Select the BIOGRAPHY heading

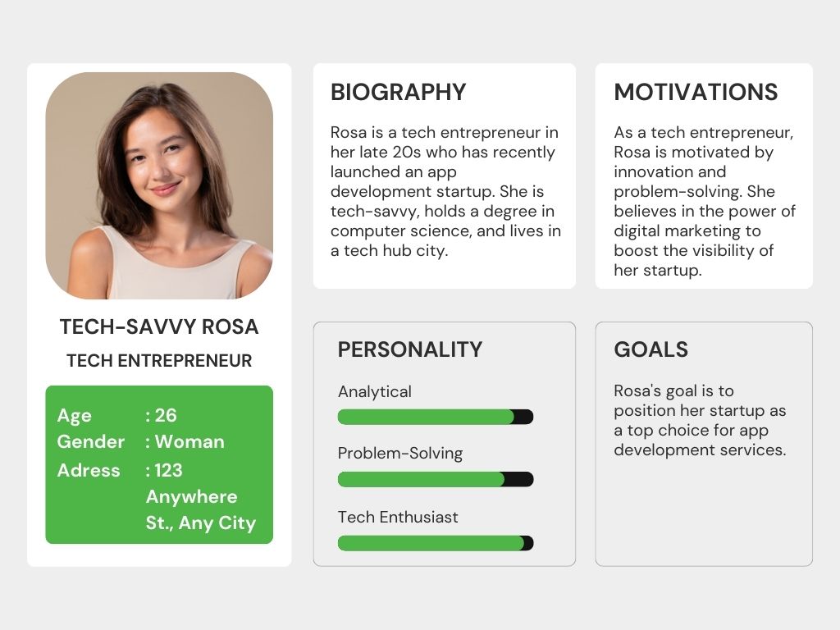pyautogui.click(x=398, y=92)
